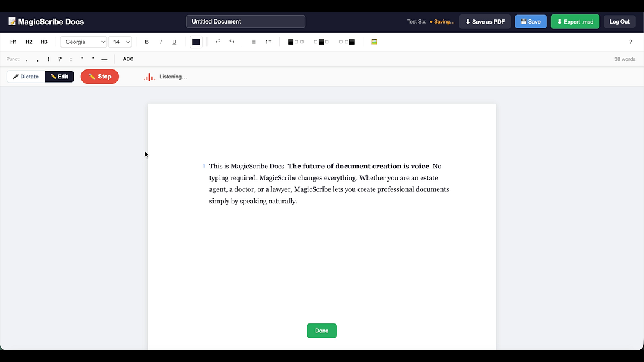Place cursor at 'simply by speaking naturally.'
This screenshot has height=362, width=644.
253,201
